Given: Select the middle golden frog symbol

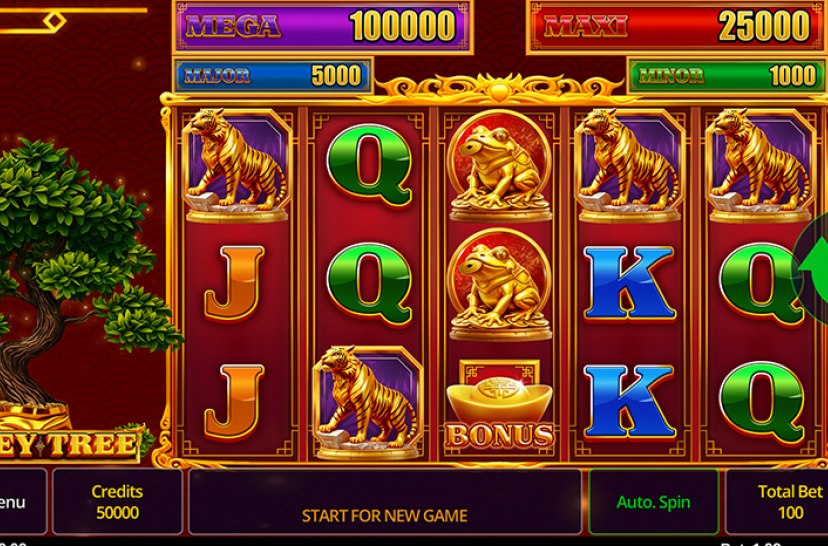Looking at the screenshot, I should (500, 285).
